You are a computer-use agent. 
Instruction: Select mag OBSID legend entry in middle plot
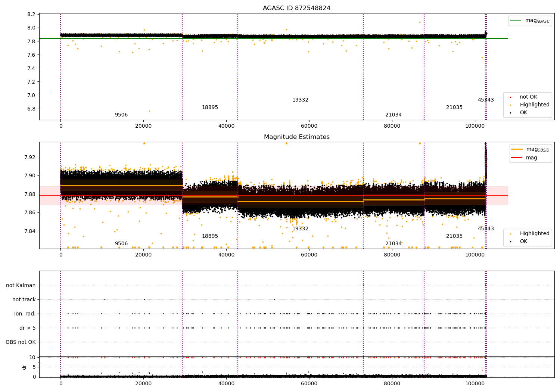tap(530, 149)
